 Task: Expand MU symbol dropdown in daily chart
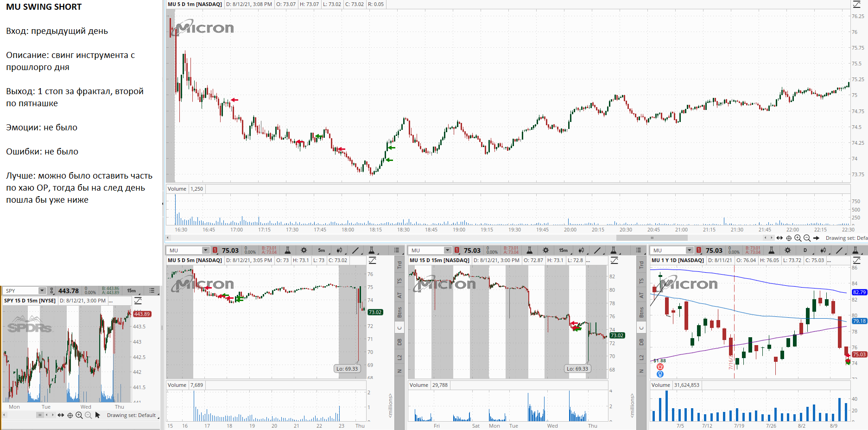[690, 250]
